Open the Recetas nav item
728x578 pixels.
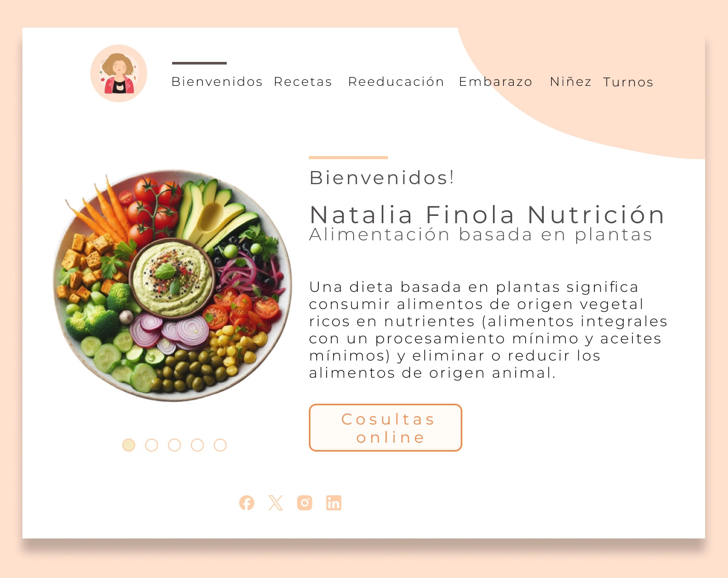tap(303, 82)
